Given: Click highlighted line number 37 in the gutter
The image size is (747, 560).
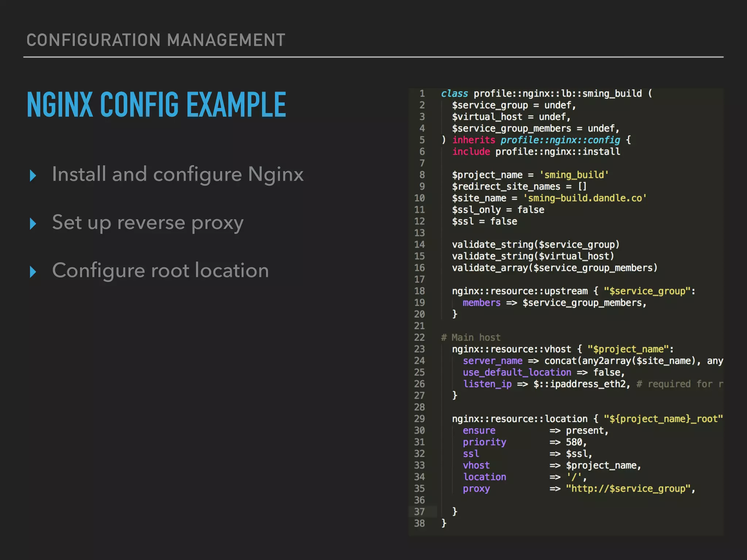Looking at the screenshot, I should coord(419,512).
